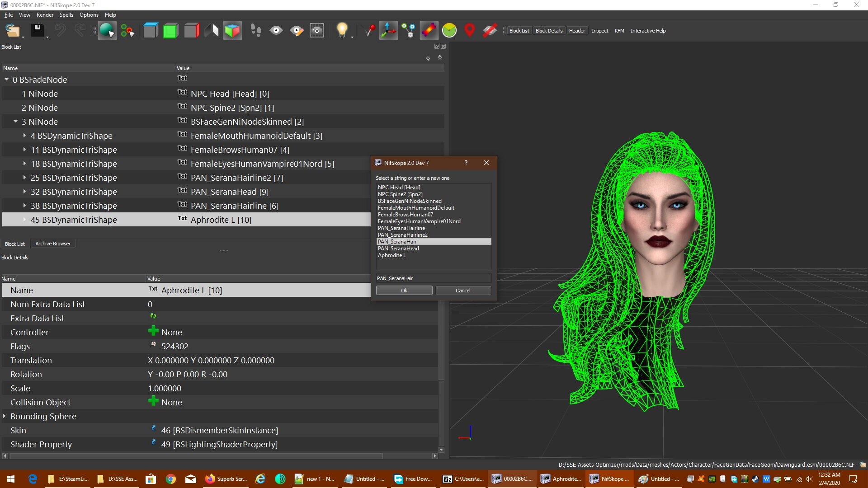
Task: Open the Save file dropdown arrow
Action: tap(47, 37)
